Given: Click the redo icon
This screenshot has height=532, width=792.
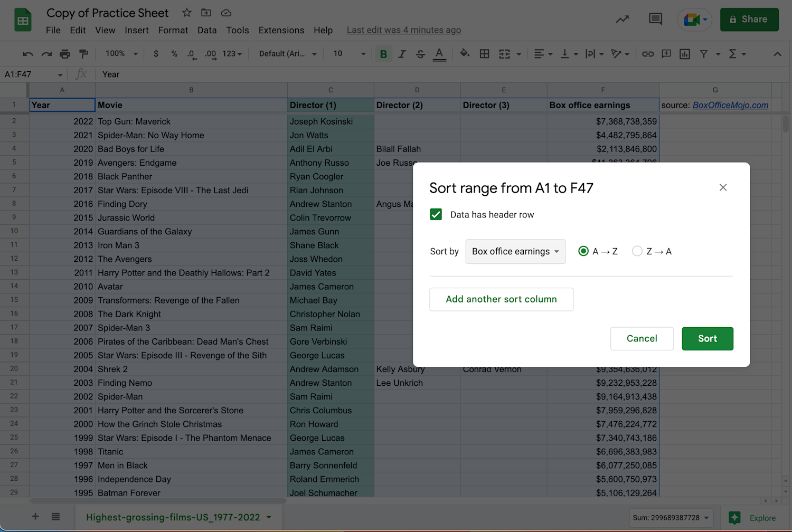Looking at the screenshot, I should [x=46, y=54].
